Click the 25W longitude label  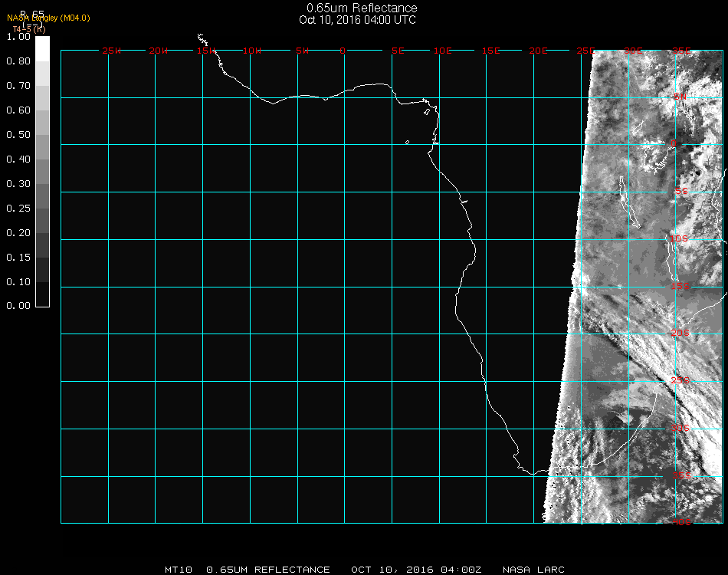pos(112,51)
